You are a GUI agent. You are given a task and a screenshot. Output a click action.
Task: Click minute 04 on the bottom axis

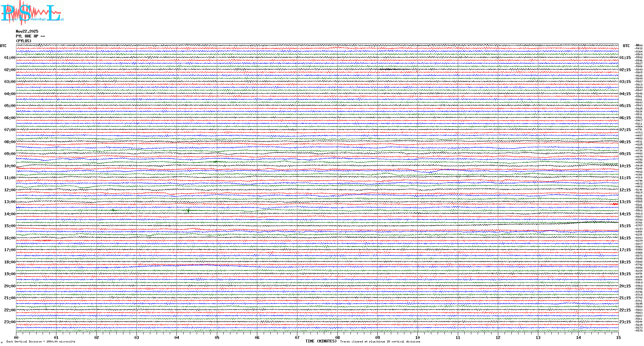tap(177, 338)
